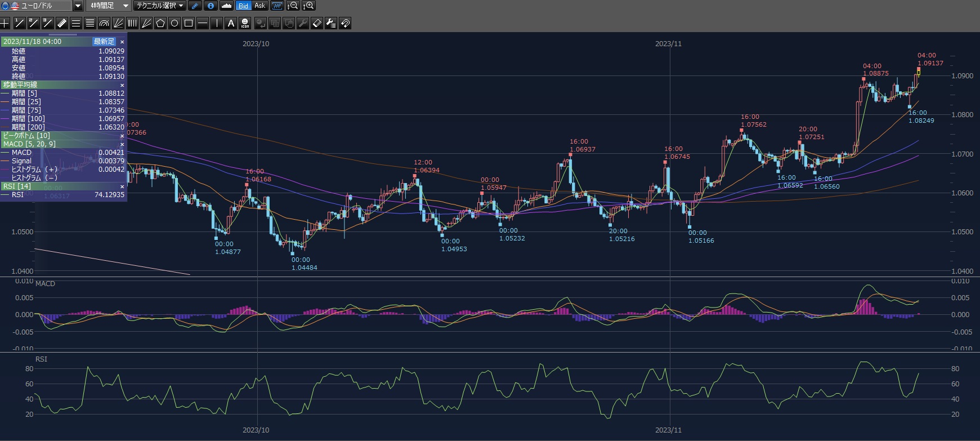Click the vertical zoom in magnifier
The image size is (980, 441).
coord(308,6)
